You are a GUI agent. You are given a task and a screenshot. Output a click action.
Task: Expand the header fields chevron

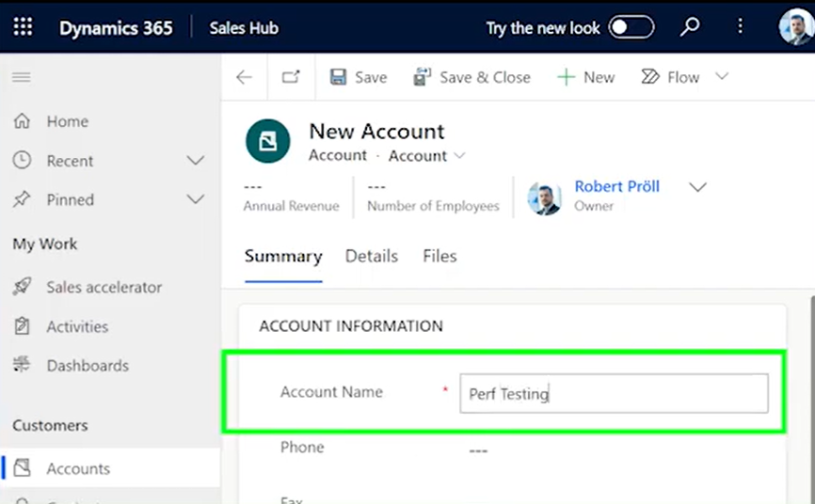pyautogui.click(x=697, y=187)
